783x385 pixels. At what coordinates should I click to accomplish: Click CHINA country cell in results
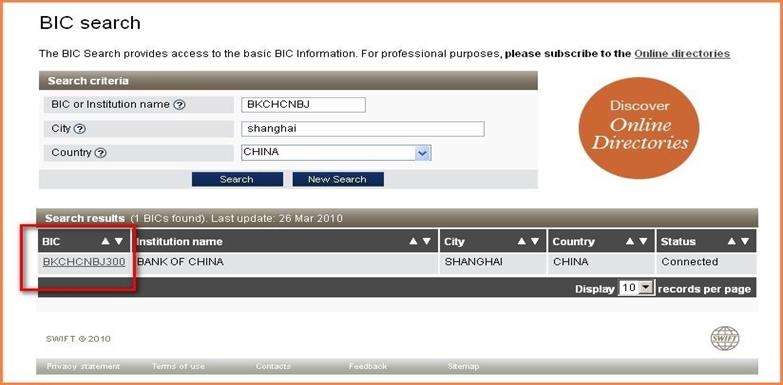click(x=602, y=263)
